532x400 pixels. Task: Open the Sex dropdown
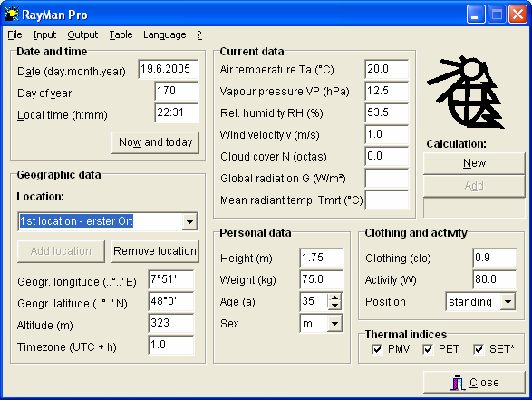pyautogui.click(x=334, y=323)
